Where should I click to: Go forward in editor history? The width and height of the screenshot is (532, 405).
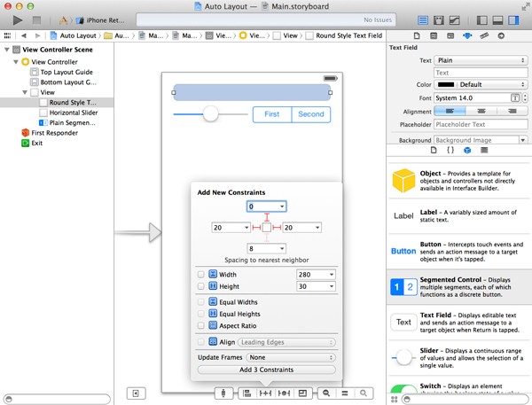pos(37,35)
